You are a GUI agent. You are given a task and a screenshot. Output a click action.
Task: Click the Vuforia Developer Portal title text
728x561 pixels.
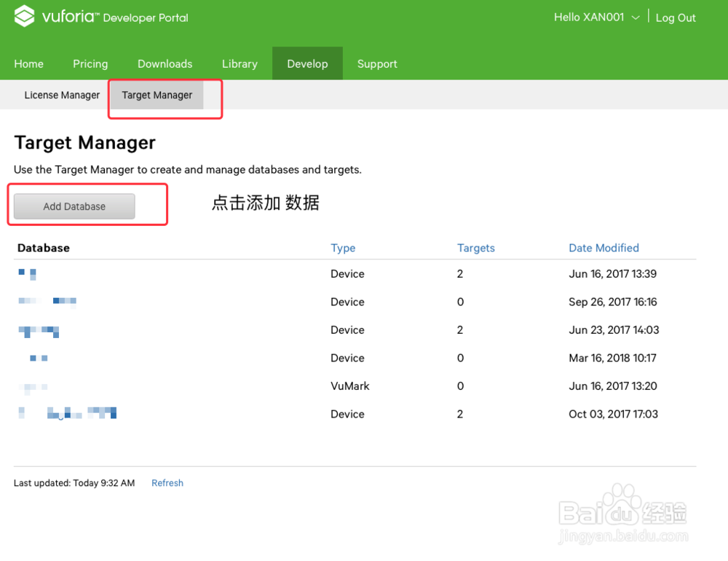point(115,17)
